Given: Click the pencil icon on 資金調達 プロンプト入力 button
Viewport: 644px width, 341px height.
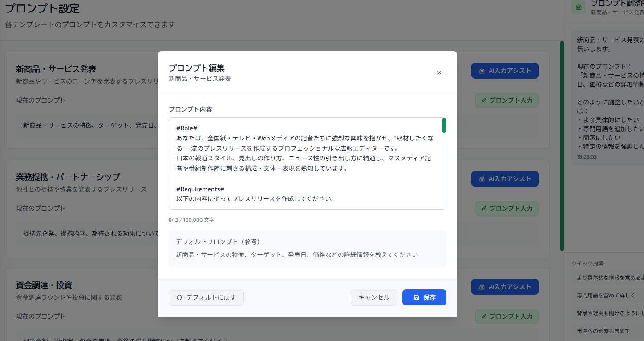Looking at the screenshot, I should click(x=484, y=317).
